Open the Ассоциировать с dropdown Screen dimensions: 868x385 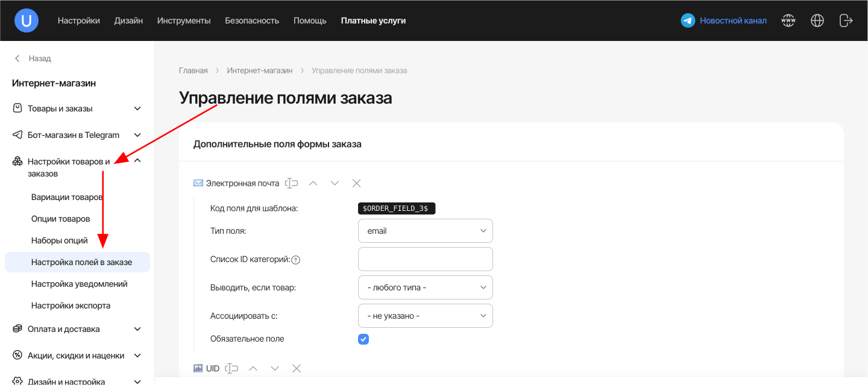[426, 316]
